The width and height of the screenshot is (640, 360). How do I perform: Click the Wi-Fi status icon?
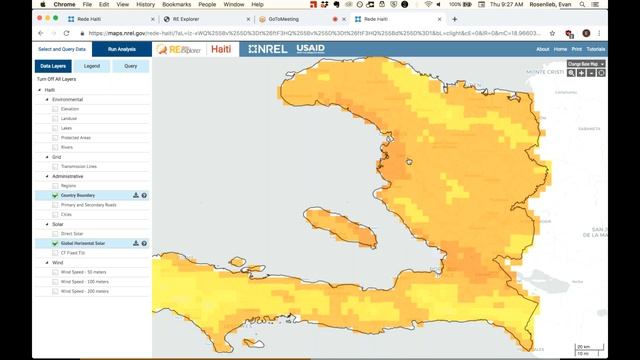428,4
